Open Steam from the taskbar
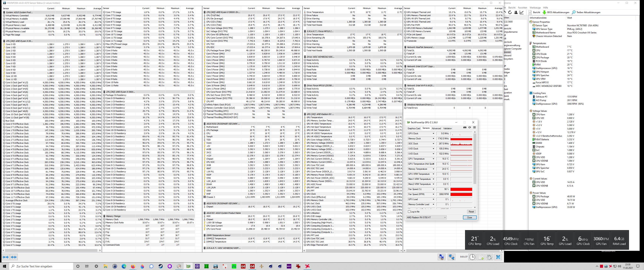 click(x=160, y=266)
